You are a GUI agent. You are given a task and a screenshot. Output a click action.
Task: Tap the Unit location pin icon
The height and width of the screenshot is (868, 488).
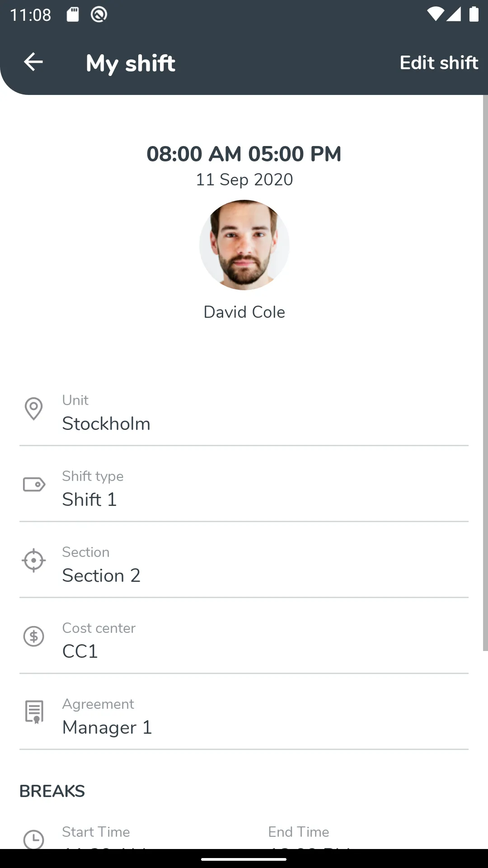(33, 409)
